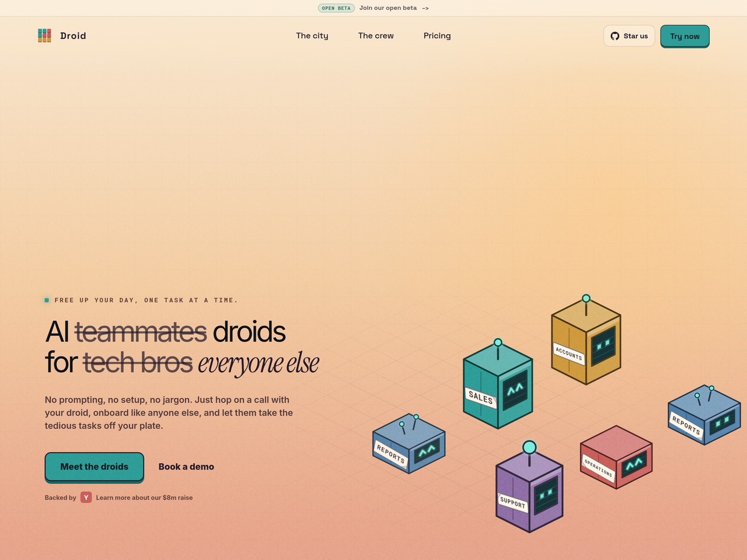Click the Accounts droid screen face

(x=603, y=345)
